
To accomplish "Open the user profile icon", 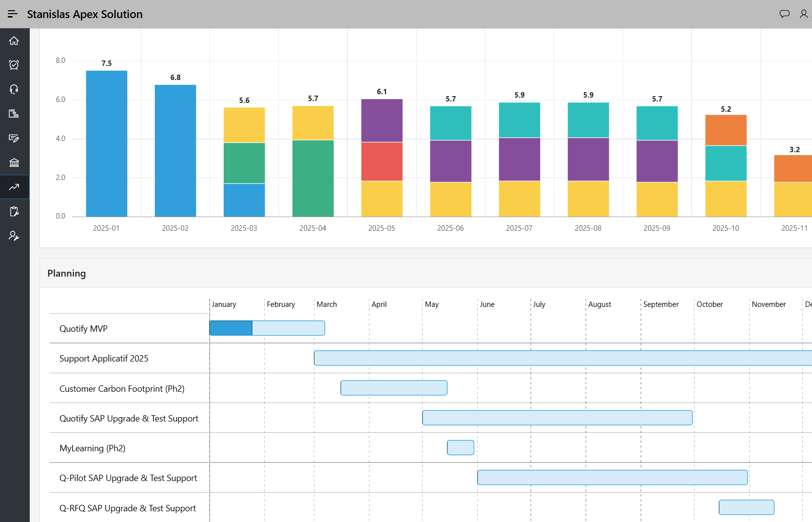I will coord(804,14).
